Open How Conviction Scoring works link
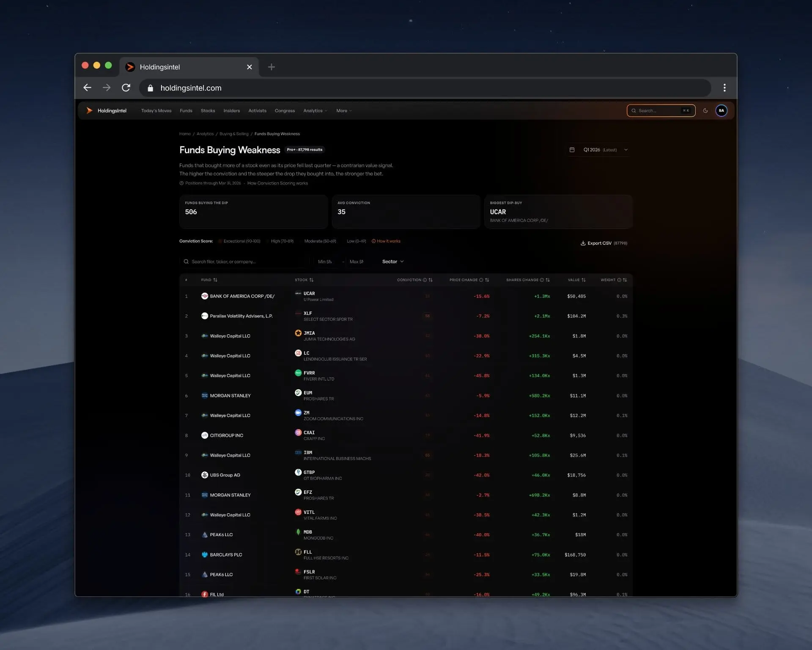The width and height of the screenshot is (812, 650). click(277, 183)
